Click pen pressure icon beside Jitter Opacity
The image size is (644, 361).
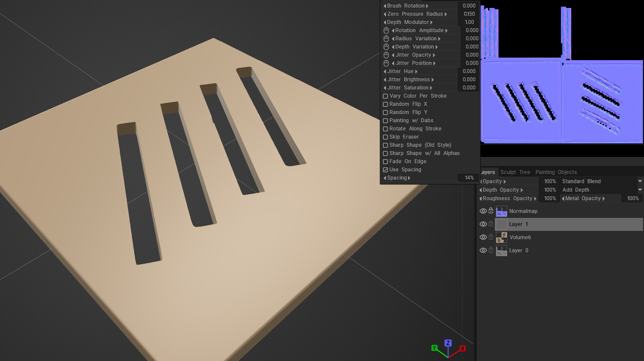[386, 55]
